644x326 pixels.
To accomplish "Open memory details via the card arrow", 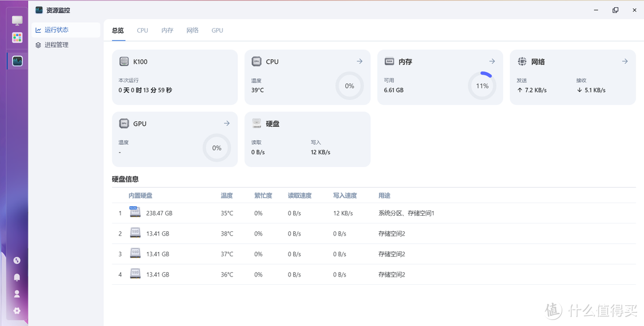I will point(492,61).
